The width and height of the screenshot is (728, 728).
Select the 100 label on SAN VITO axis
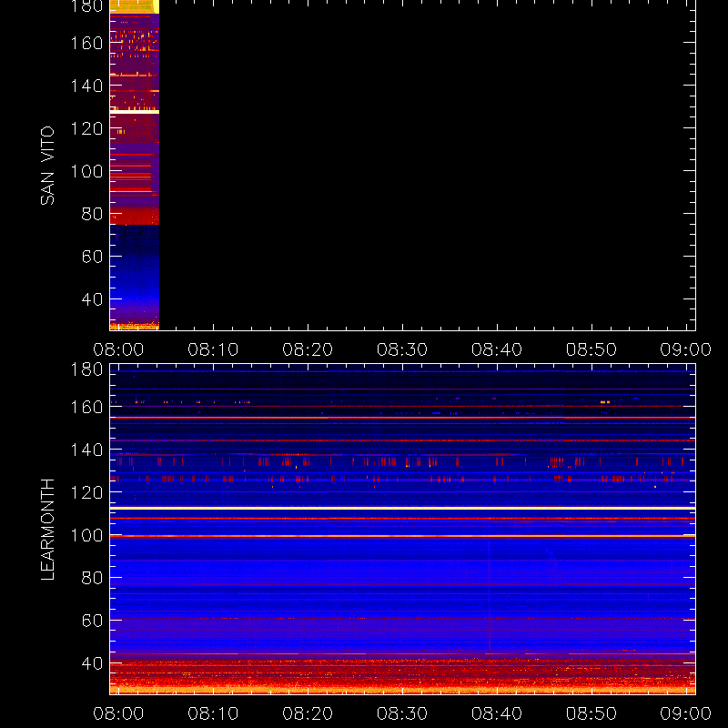[86, 171]
